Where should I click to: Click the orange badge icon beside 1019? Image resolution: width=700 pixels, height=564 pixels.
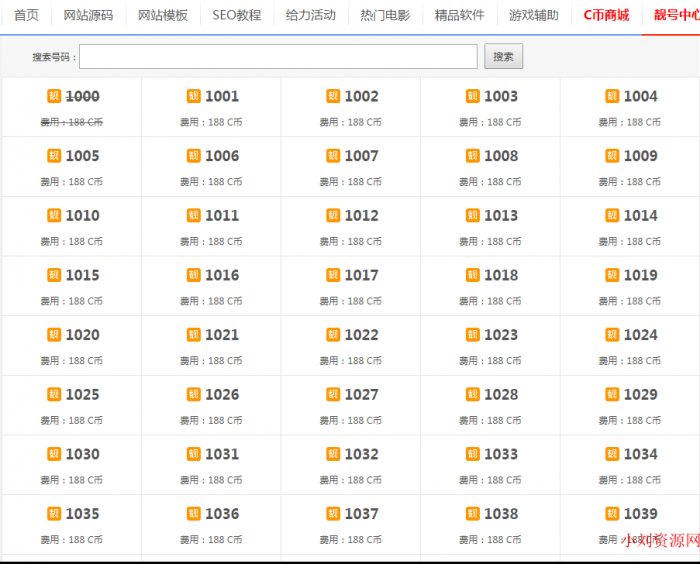[612, 275]
